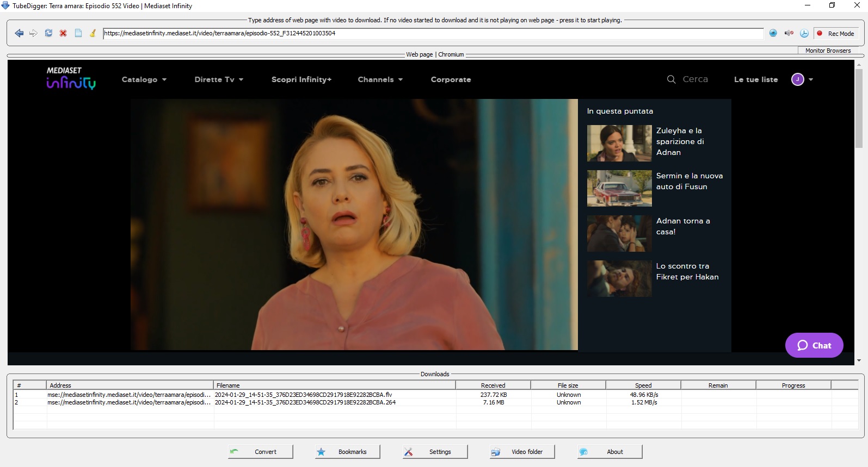Reload the web page with the refresh icon
Screen dimensions: 868x467
[x=48, y=33]
